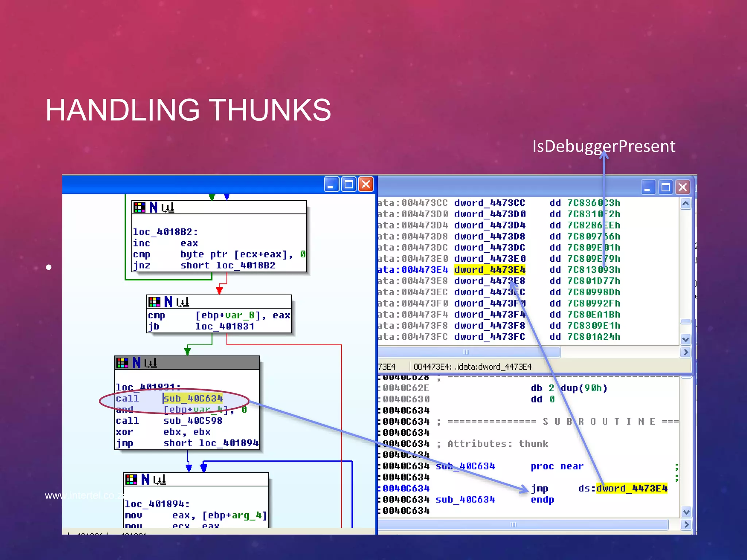Viewport: 747px width, 560px height.
Task: Click the N icon in the cmp [ebp+var_8] node
Action: (168, 302)
